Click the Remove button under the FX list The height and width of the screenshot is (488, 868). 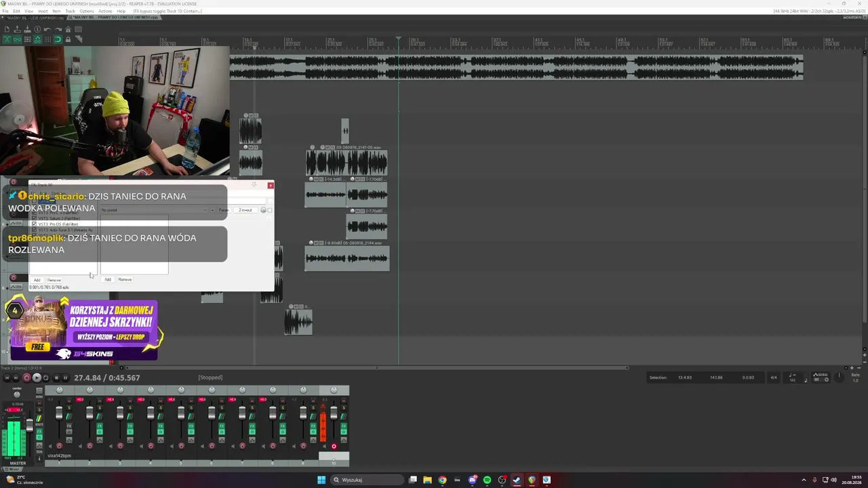[x=54, y=280]
